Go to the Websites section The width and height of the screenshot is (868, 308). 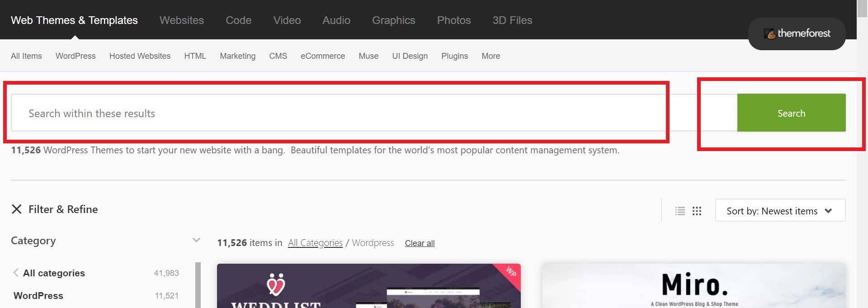[182, 20]
